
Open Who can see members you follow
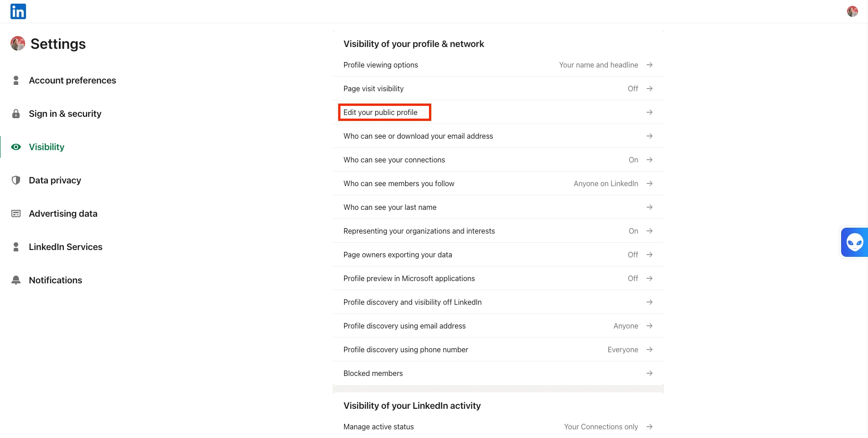(498, 183)
